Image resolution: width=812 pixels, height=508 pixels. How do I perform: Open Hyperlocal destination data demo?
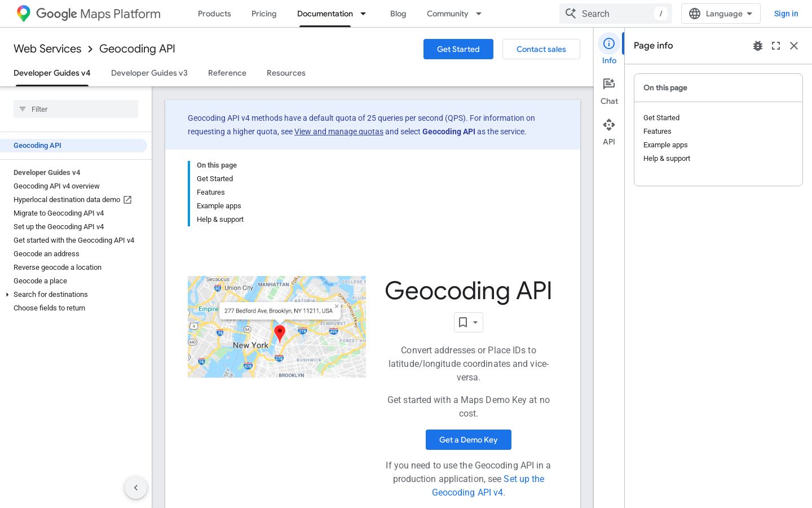(67, 200)
